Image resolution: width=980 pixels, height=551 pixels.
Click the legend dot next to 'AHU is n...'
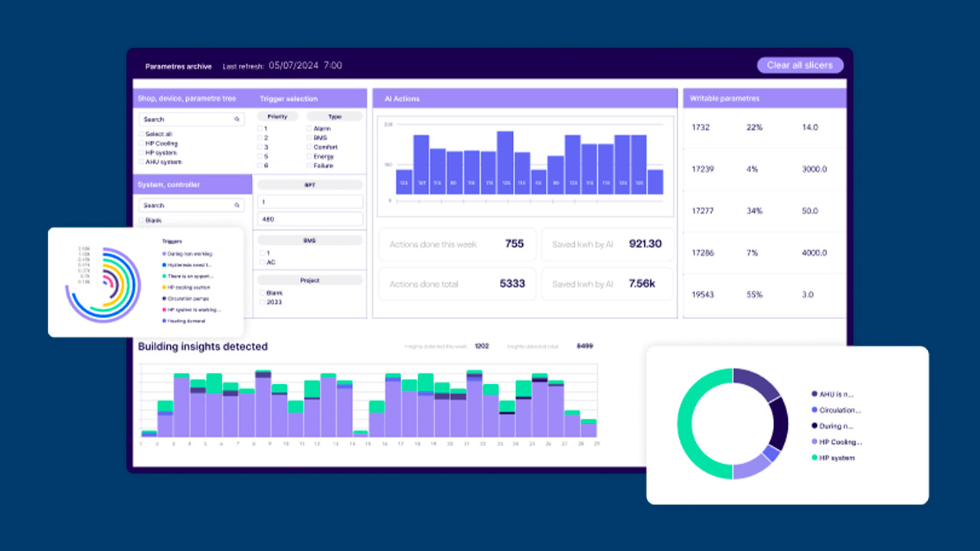pyautogui.click(x=814, y=394)
